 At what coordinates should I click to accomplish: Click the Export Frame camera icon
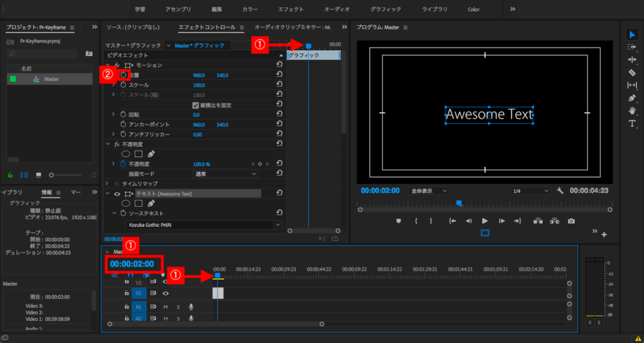[x=571, y=221]
